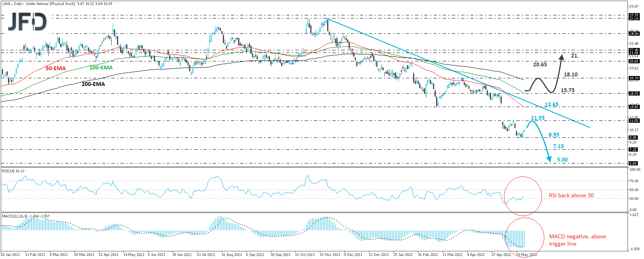Select the 31 Dec 2021 date label
Image resolution: width=644 pixels, height=259 pixels.
(379, 254)
